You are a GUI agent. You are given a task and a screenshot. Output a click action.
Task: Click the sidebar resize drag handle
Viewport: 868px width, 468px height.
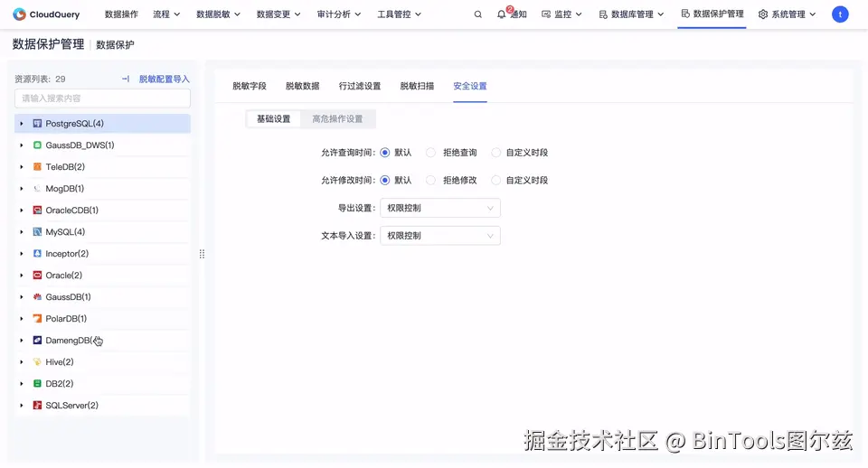tap(202, 254)
